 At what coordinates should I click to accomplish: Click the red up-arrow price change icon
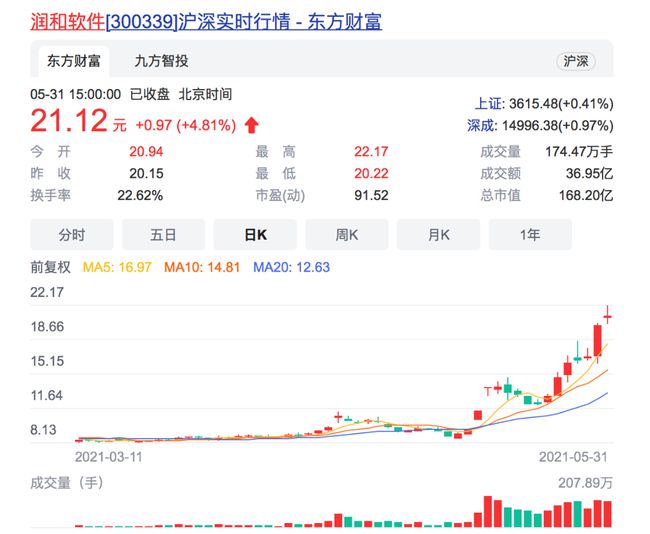252,125
